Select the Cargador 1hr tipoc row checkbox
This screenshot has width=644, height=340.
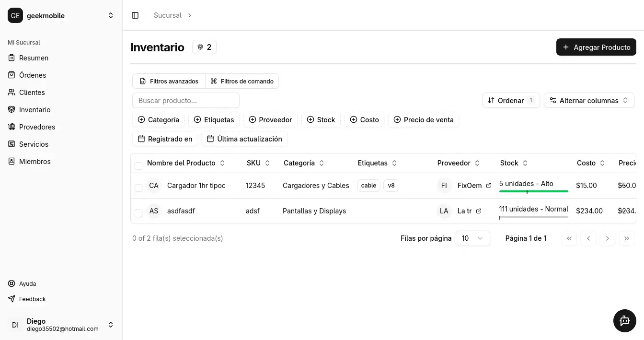point(138,188)
